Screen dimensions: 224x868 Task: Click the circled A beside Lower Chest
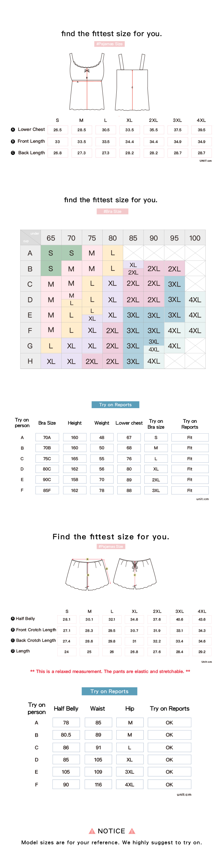[13, 129]
